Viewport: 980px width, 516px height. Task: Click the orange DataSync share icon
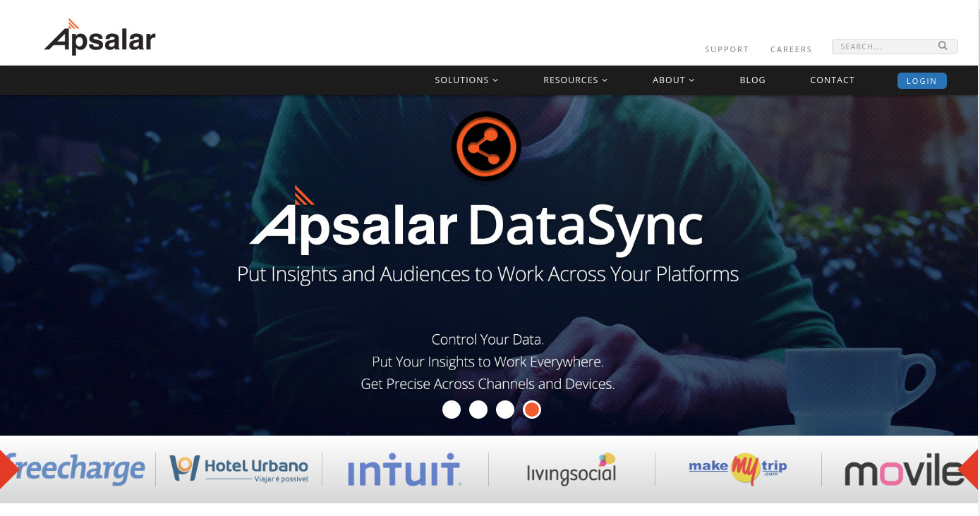click(x=485, y=147)
